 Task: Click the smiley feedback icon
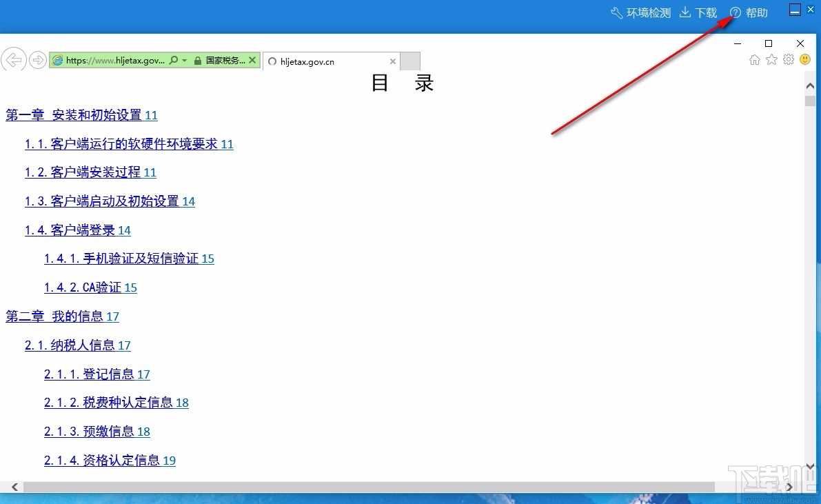pos(805,60)
